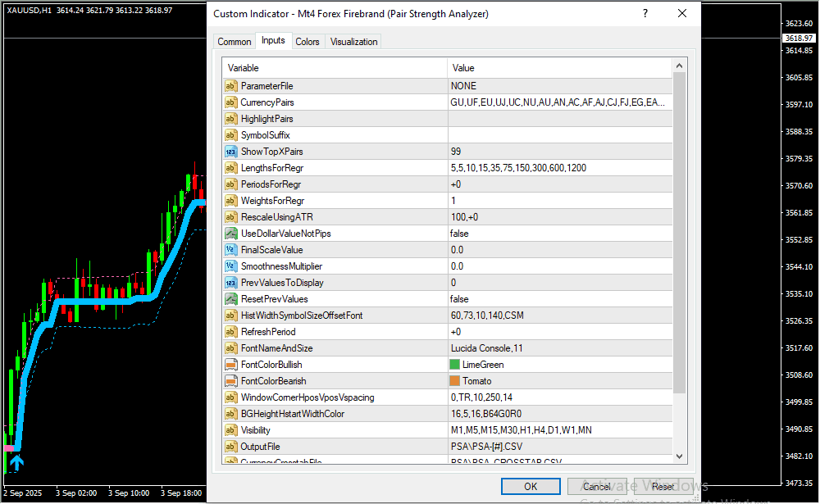Open the FontColorBearish Tomato color dropdown
The width and height of the screenshot is (820, 504).
[x=559, y=381]
